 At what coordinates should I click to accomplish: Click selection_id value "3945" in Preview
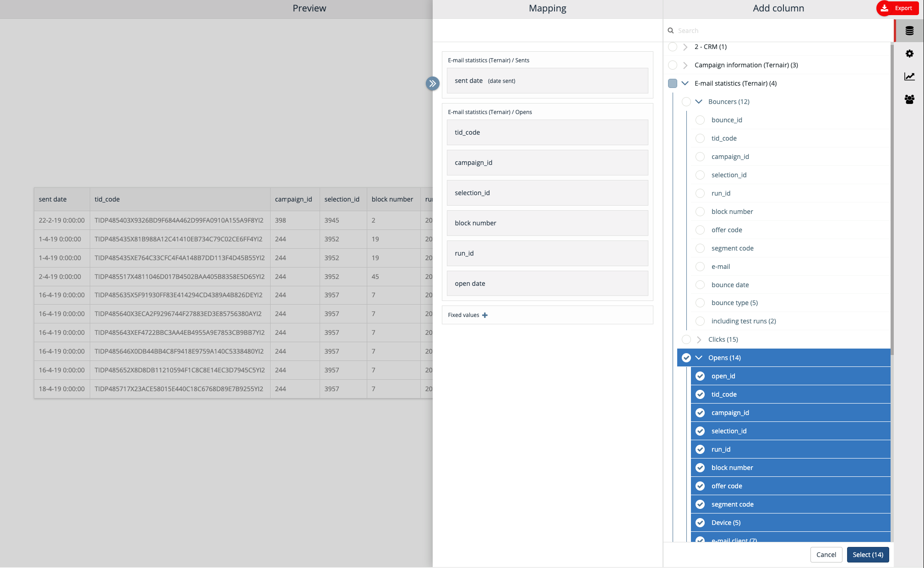point(343,220)
